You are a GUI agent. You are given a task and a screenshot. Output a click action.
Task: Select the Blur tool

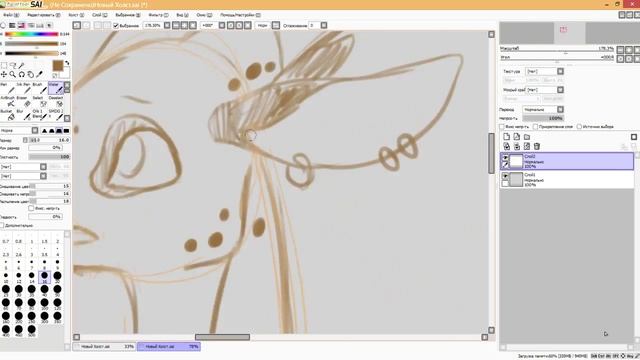click(24, 115)
